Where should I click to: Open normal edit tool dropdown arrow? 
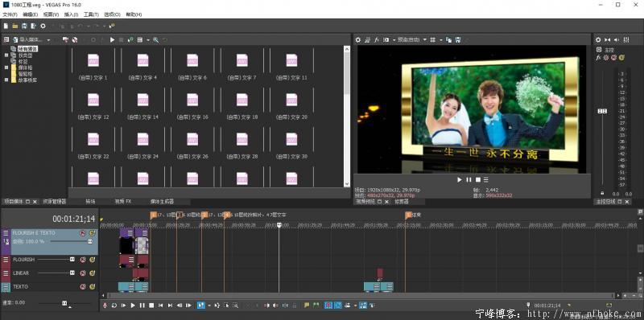point(208,306)
